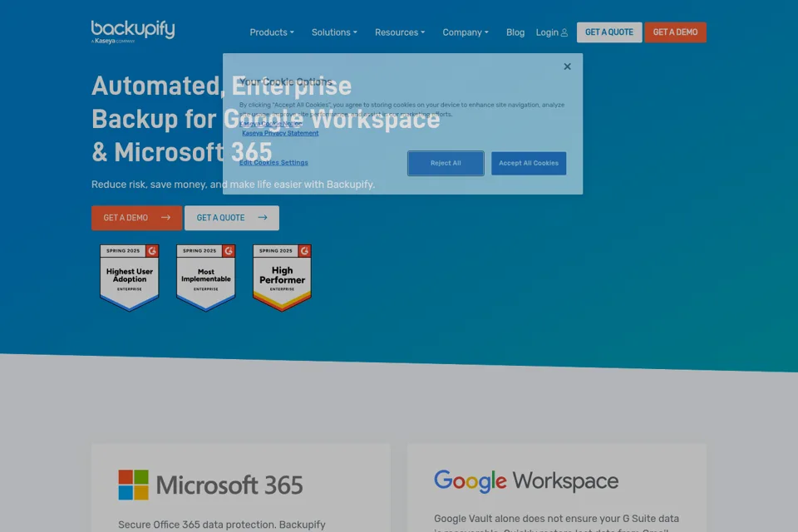Open Edit Cookies Settings
Screen dimensions: 798x532
(x=273, y=163)
